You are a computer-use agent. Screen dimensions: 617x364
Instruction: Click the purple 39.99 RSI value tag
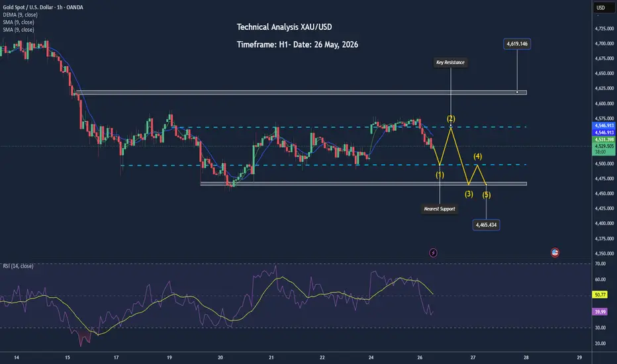[600, 312]
